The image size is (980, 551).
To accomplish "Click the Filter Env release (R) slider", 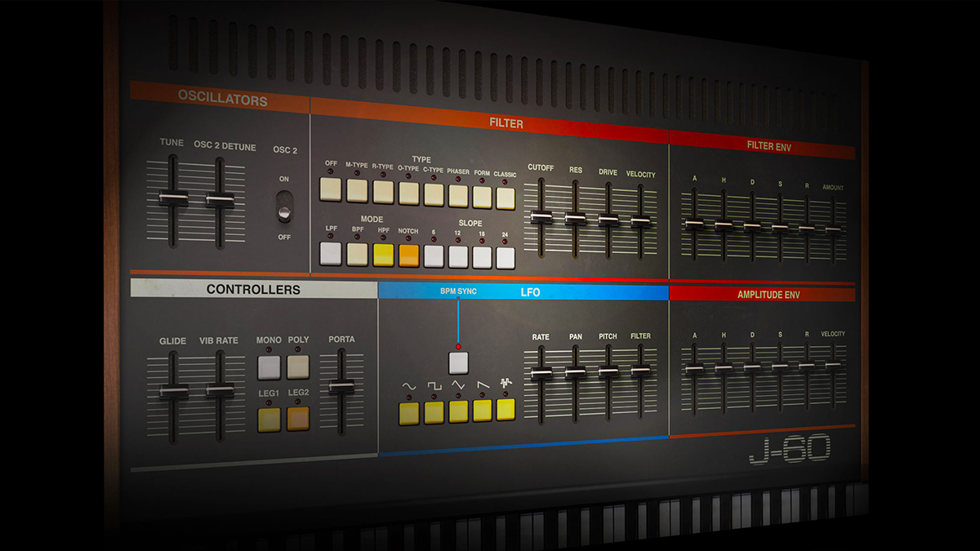I will [807, 229].
